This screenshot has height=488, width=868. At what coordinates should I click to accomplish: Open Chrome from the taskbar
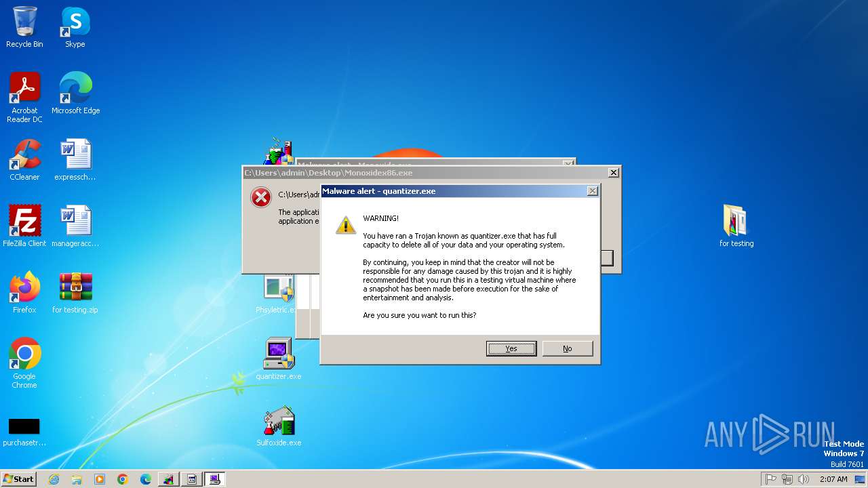pos(123,479)
